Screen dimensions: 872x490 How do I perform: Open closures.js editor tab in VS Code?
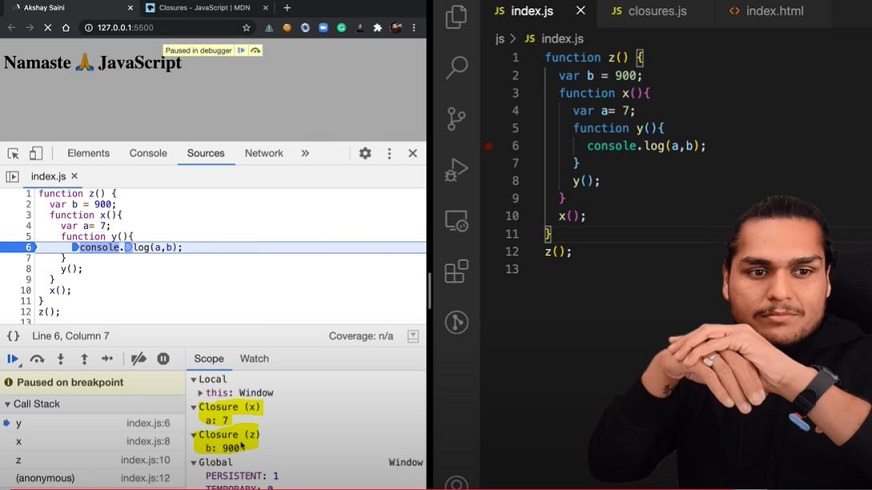coord(649,11)
